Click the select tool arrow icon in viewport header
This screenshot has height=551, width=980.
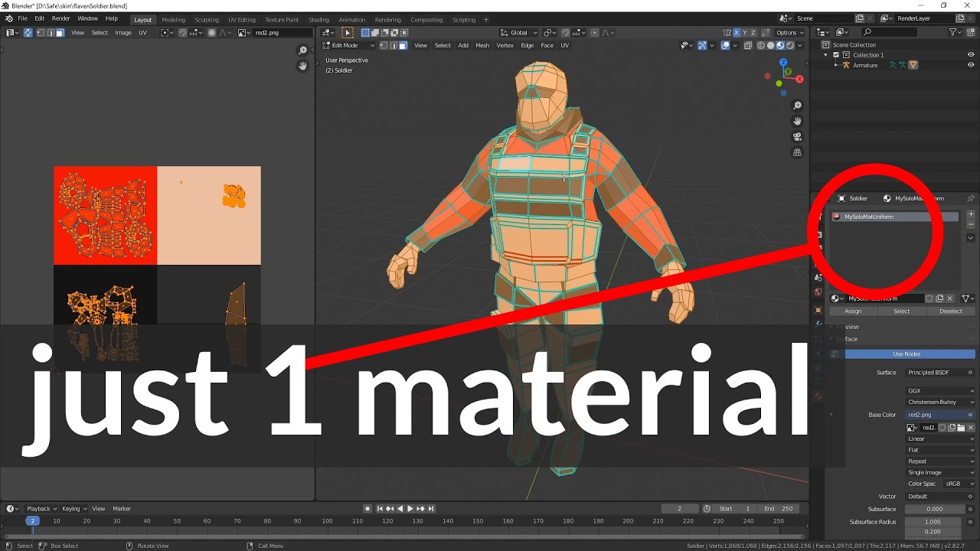click(348, 33)
